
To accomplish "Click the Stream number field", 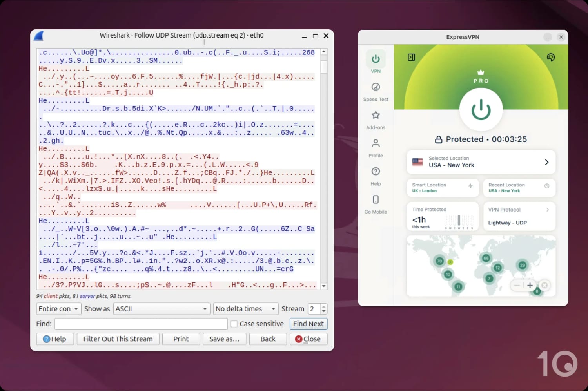I will point(314,309).
